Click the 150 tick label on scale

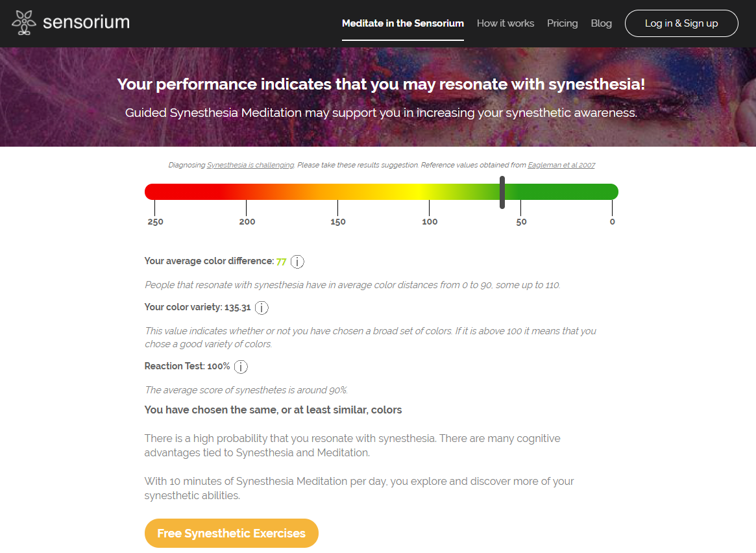338,222
